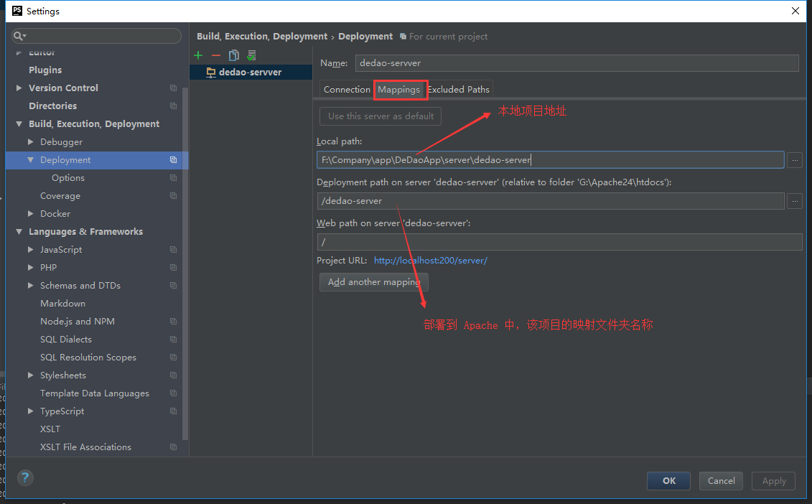This screenshot has height=504, width=812.
Task: Browse deployment path with ellipsis button
Action: (x=794, y=201)
